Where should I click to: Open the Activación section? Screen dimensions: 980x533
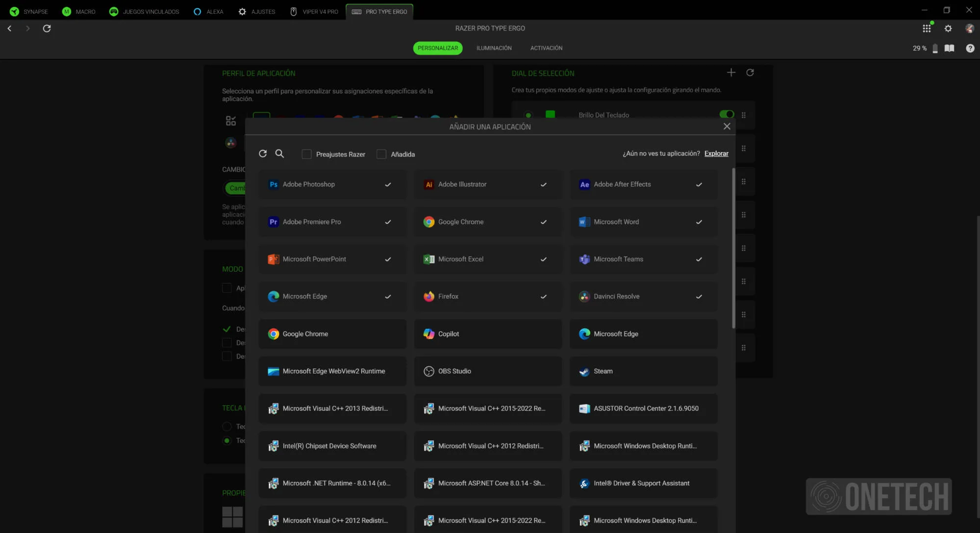[546, 48]
